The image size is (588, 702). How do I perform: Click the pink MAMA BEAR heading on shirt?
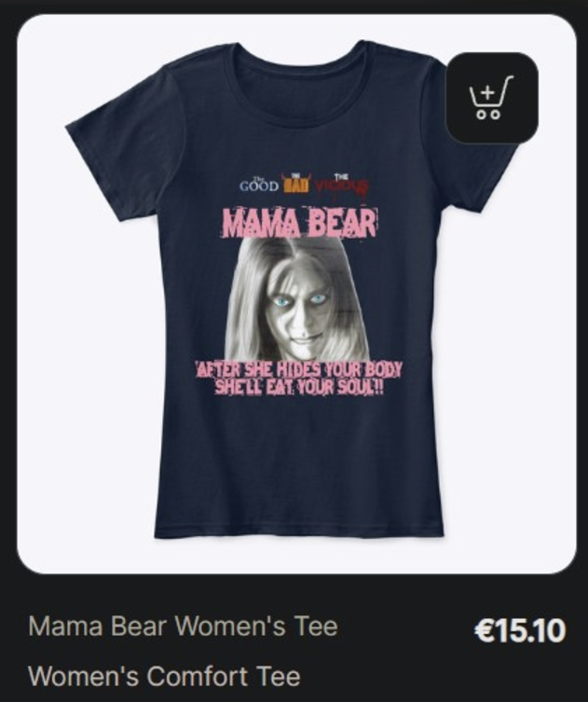pos(300,223)
